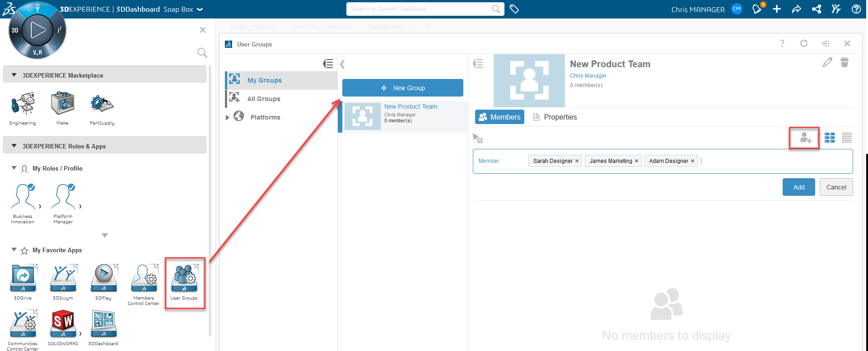Edit group with the pencil icon

coord(827,63)
